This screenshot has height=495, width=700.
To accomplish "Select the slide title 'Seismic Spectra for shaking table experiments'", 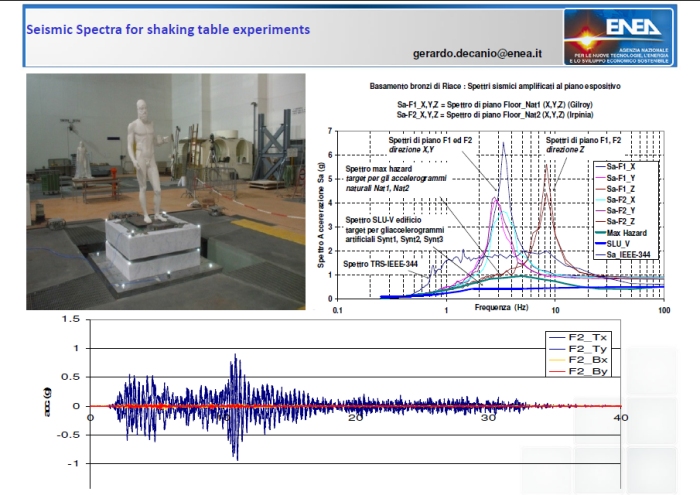I will coord(168,29).
